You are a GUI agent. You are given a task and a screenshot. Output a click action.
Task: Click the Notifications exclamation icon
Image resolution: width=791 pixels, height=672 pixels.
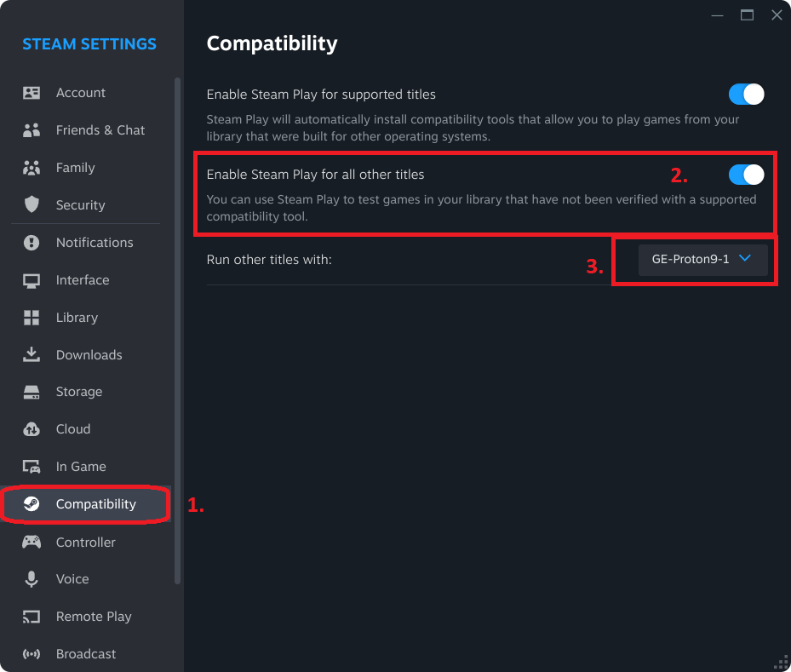32,243
